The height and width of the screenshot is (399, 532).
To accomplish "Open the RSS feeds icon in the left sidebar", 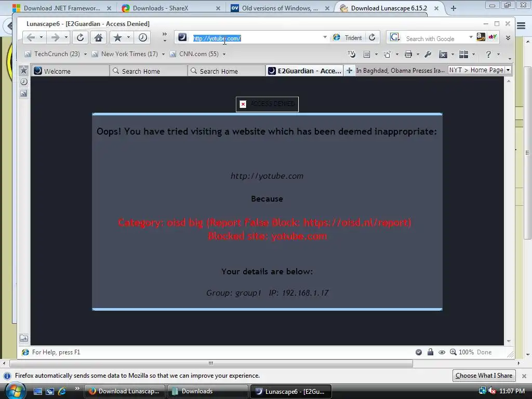I will [24, 94].
